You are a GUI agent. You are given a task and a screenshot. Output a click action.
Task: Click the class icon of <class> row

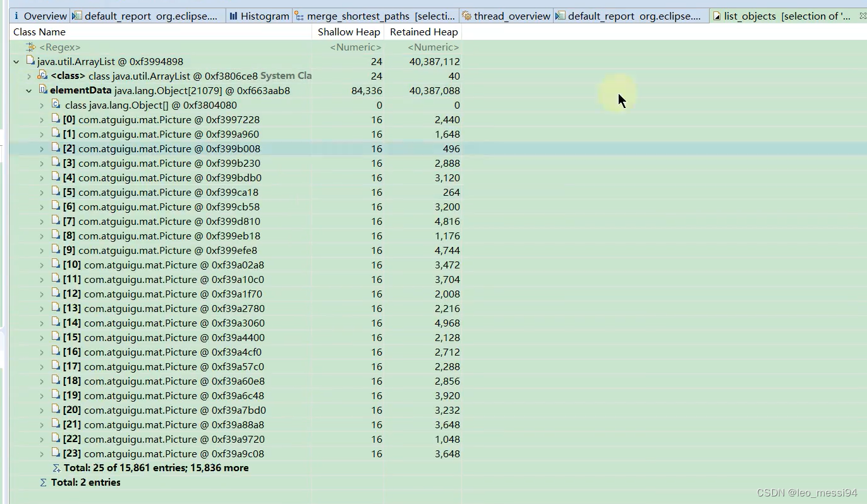pos(42,76)
